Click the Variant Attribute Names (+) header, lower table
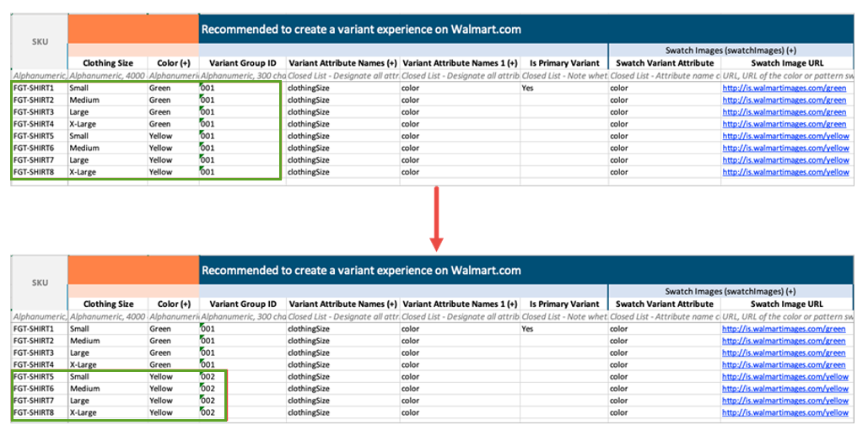The image size is (868, 436). 342,304
